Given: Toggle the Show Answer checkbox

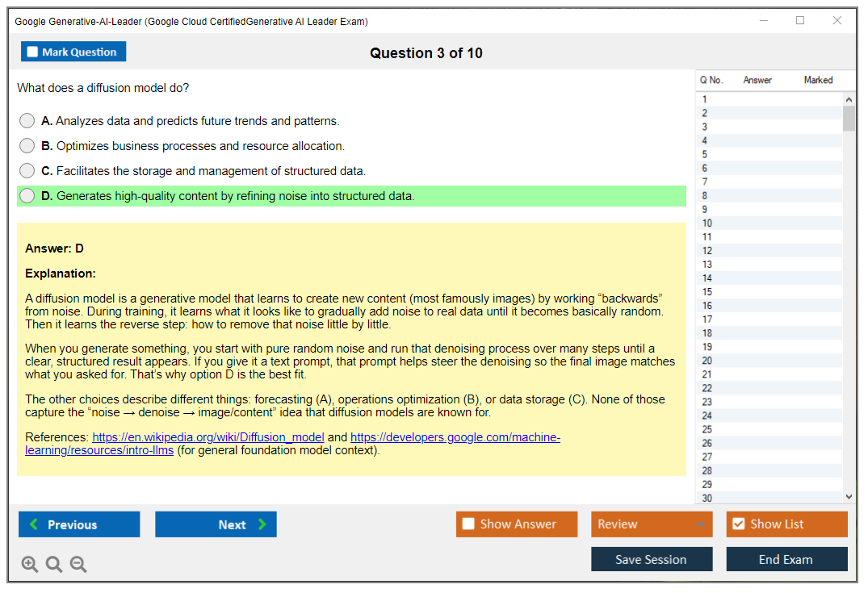Looking at the screenshot, I should click(x=468, y=524).
